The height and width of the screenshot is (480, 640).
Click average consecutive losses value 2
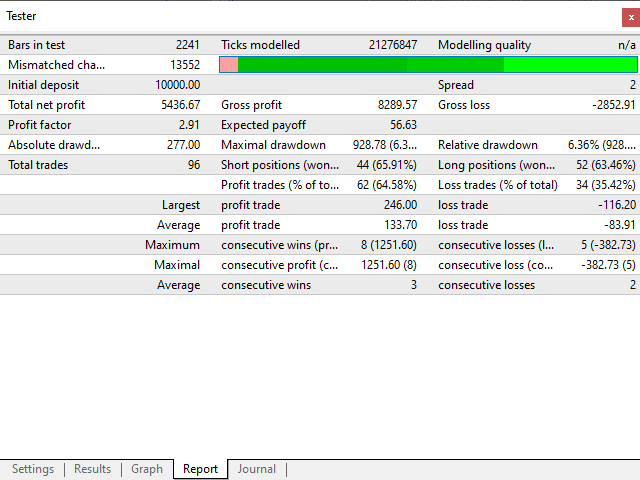click(633, 285)
